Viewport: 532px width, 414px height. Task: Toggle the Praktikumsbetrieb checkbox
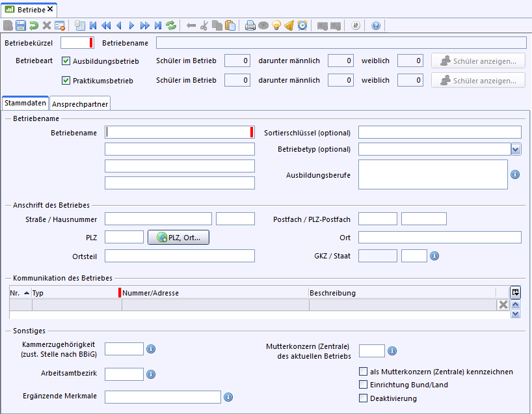[x=66, y=81]
